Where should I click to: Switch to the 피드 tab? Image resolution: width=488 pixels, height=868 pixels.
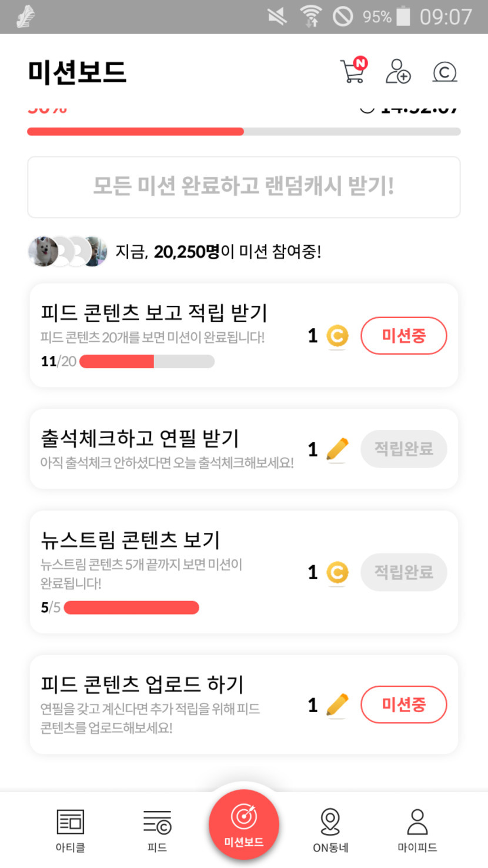point(157,830)
